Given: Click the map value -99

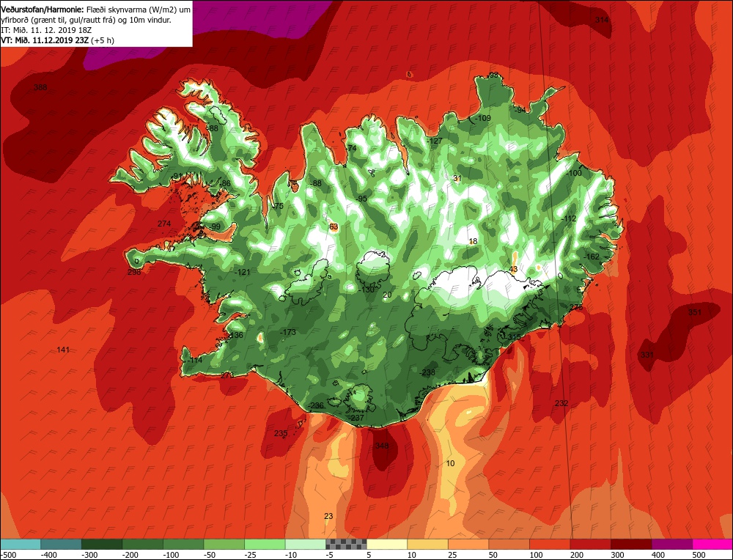Looking at the screenshot, I should (x=215, y=226).
